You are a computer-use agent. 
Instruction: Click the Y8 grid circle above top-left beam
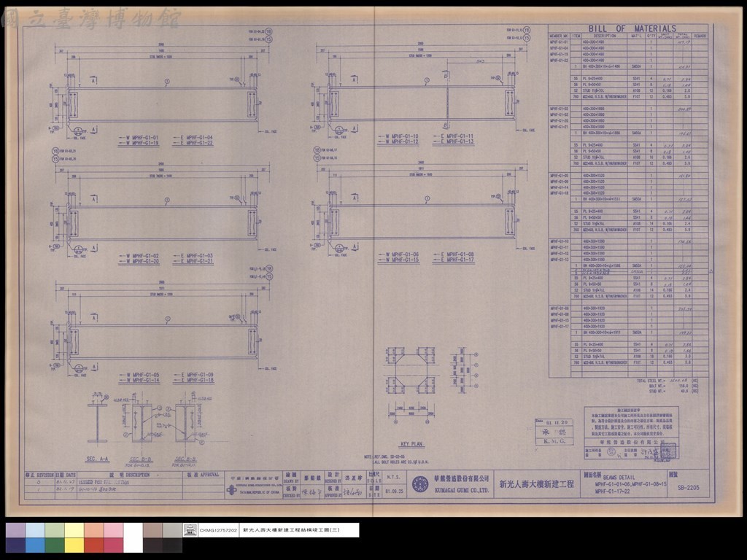click(268, 31)
